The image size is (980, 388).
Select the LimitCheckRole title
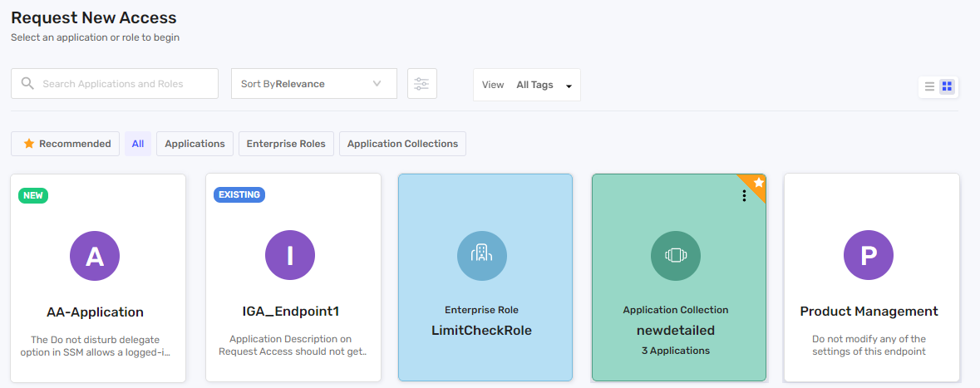pyautogui.click(x=482, y=331)
